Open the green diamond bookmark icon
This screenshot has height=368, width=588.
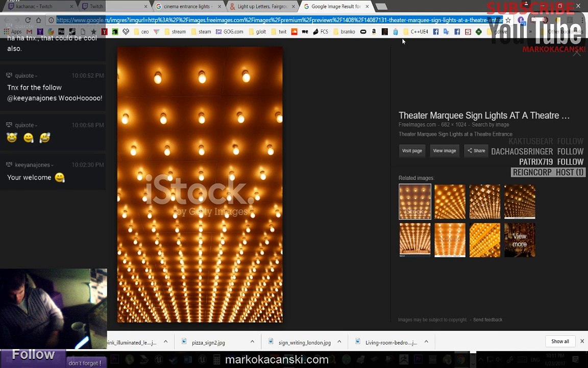478,32
